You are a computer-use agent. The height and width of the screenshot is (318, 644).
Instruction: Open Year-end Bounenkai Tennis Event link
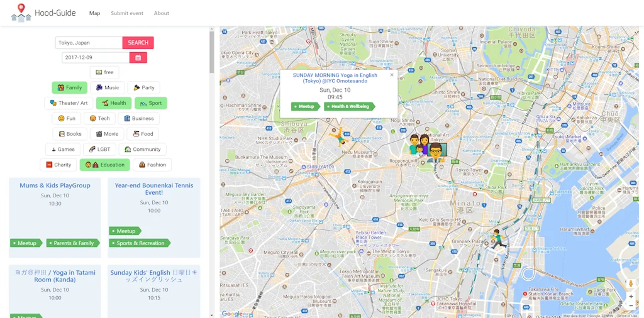pos(154,189)
